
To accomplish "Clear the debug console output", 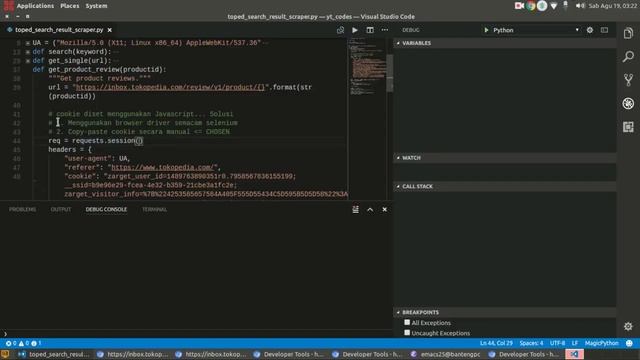I will [356, 209].
